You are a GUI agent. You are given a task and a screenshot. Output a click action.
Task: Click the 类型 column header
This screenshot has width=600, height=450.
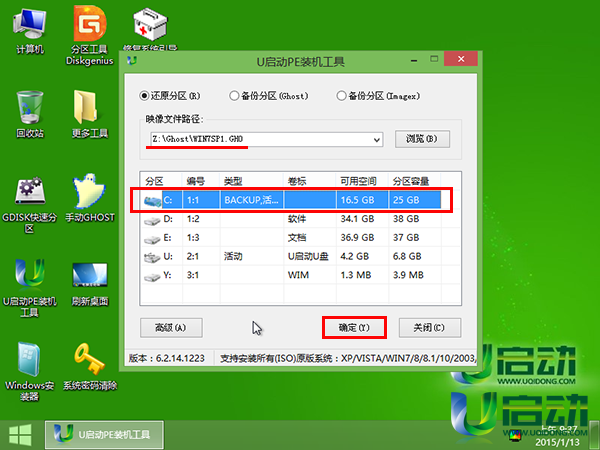point(251,181)
